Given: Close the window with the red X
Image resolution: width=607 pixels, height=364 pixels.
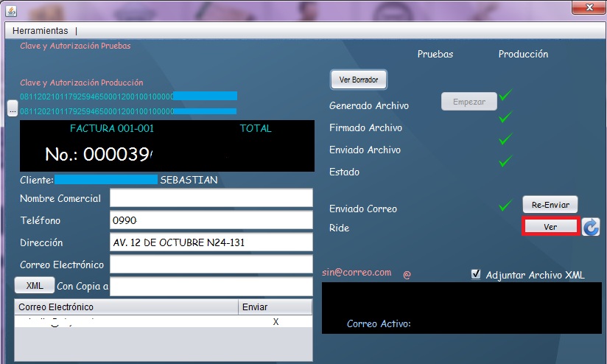Looking at the screenshot, I should pos(589,7).
